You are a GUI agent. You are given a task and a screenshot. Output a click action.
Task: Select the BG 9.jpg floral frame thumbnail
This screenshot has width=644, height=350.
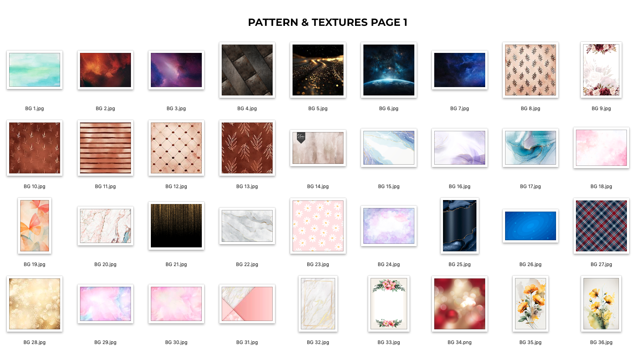(x=601, y=70)
